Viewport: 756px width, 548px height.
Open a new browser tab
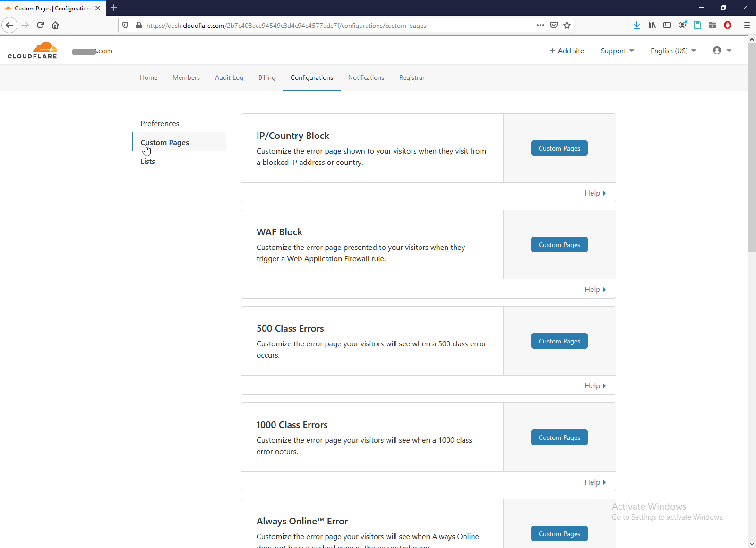114,8
